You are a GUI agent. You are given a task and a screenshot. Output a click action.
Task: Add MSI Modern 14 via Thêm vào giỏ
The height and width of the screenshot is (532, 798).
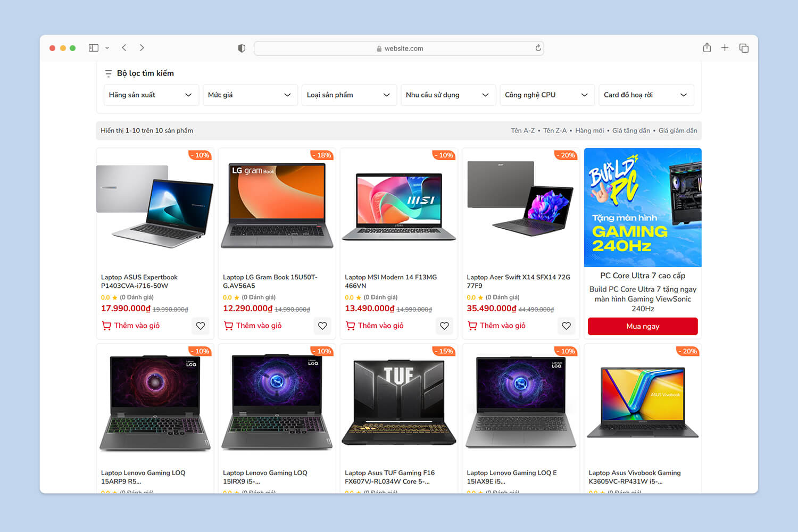tap(375, 326)
